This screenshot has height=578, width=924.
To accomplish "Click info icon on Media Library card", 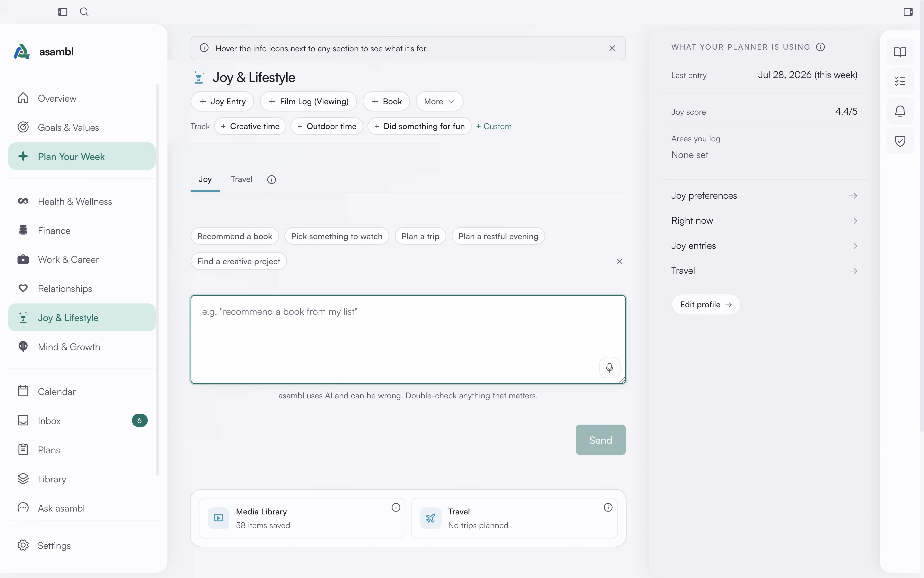I will [x=396, y=507].
